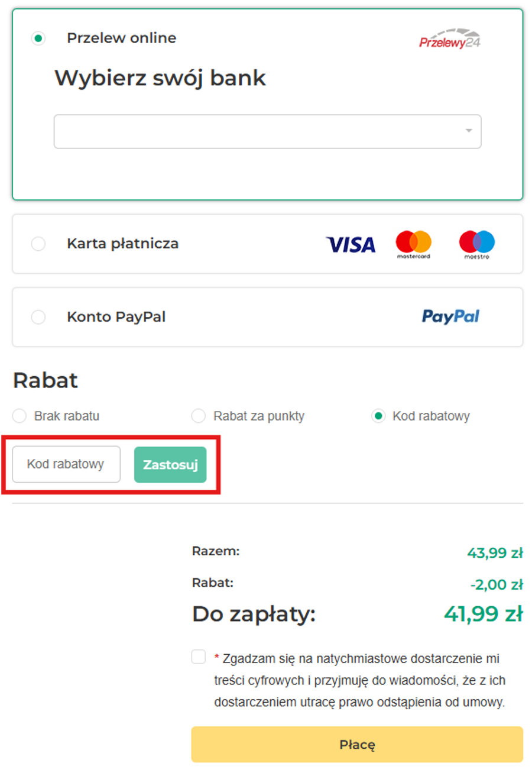Select Karta płatnicza radio button
532x776 pixels.
click(38, 244)
